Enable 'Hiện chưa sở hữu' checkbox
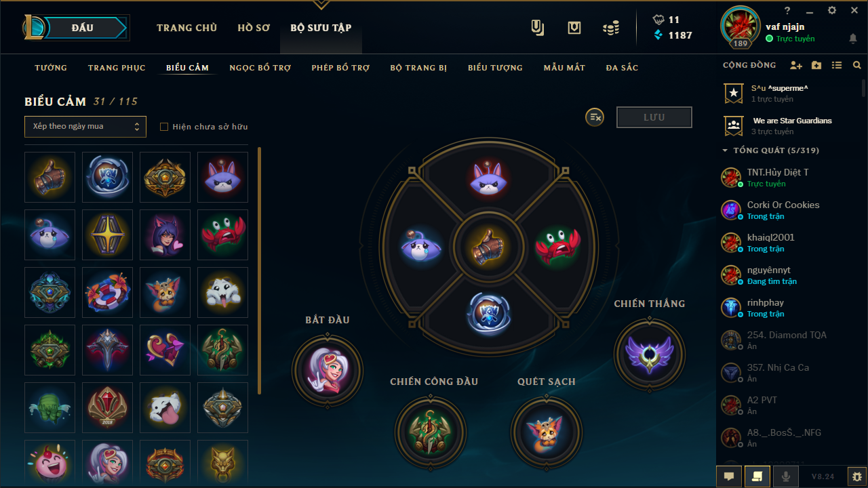 pyautogui.click(x=164, y=127)
